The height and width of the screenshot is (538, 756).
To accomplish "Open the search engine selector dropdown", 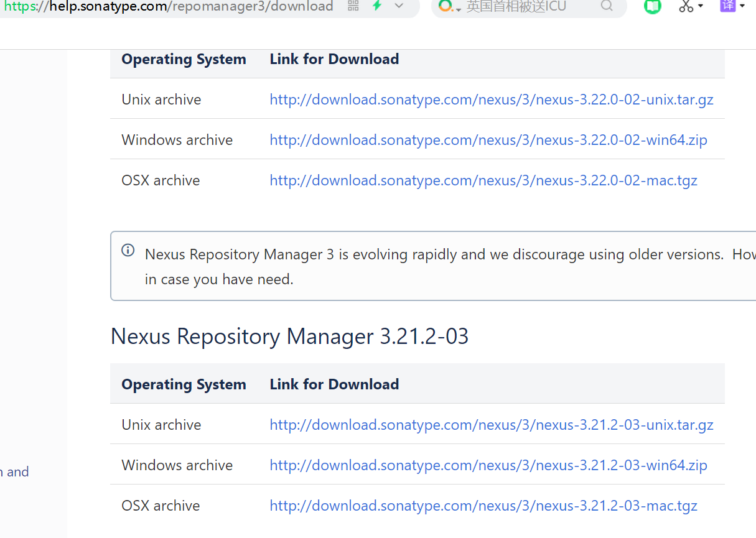I will tap(450, 7).
